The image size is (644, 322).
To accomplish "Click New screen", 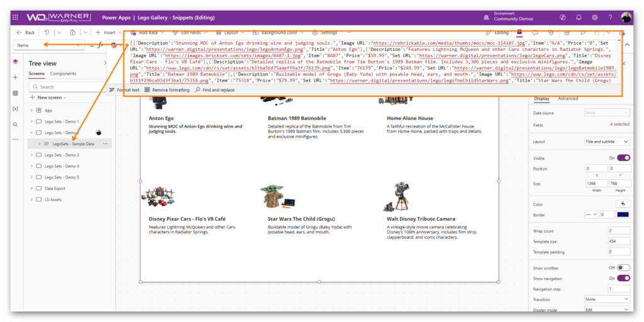I will click(x=48, y=97).
